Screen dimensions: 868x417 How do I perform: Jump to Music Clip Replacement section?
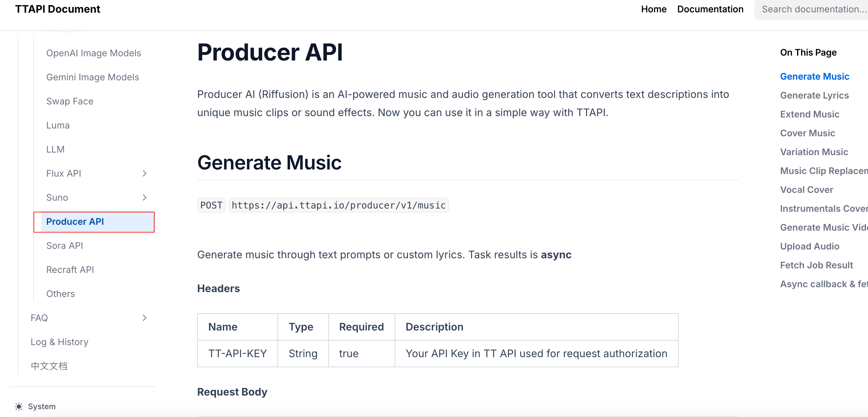tap(824, 171)
